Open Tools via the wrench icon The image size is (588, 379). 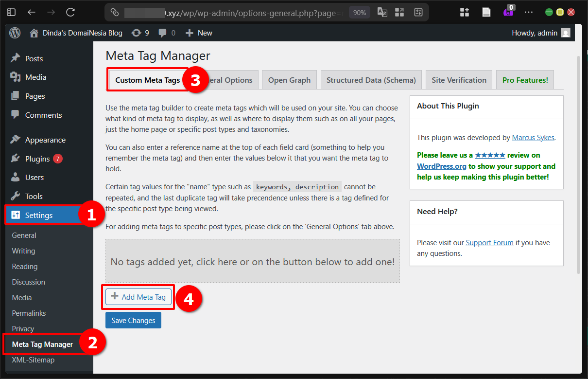[x=15, y=196]
